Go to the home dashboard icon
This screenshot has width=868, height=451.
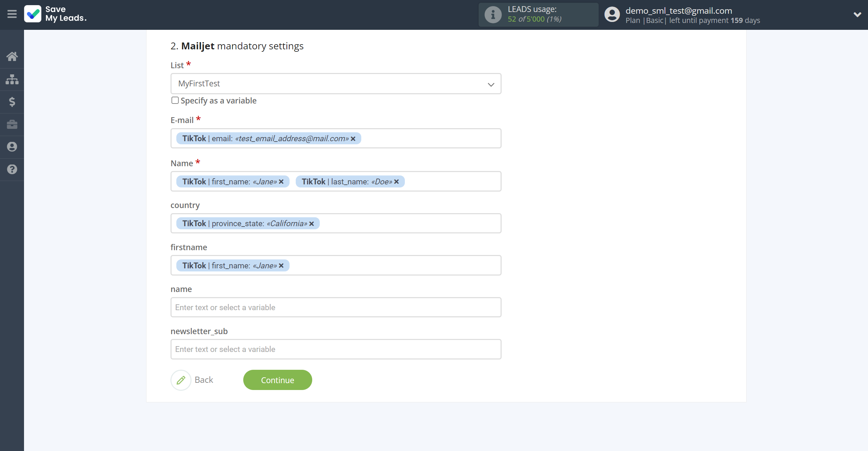click(12, 56)
